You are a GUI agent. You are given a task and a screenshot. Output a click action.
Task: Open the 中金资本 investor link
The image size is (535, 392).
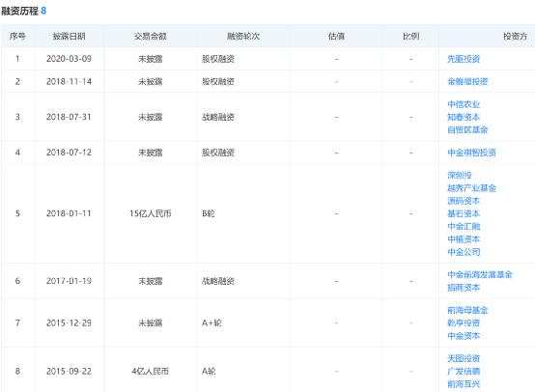(464, 336)
